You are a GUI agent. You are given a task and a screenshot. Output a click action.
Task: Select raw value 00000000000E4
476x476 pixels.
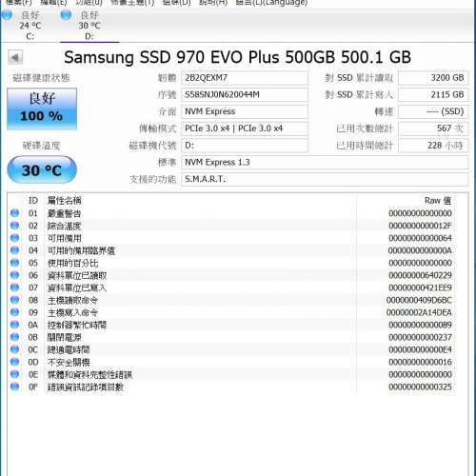[420, 349]
